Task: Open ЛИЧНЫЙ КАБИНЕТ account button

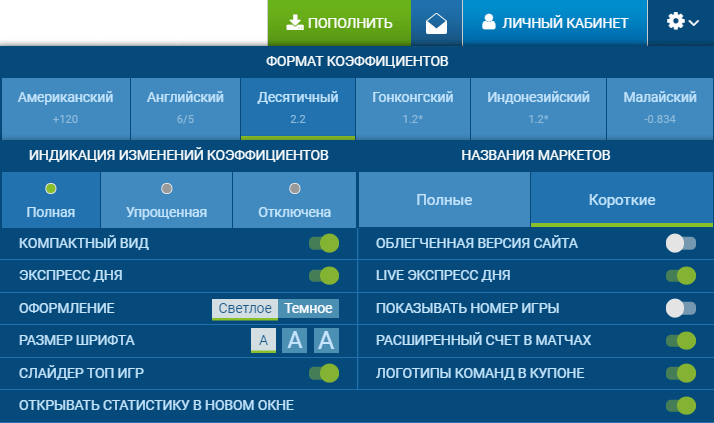Action: tap(555, 23)
